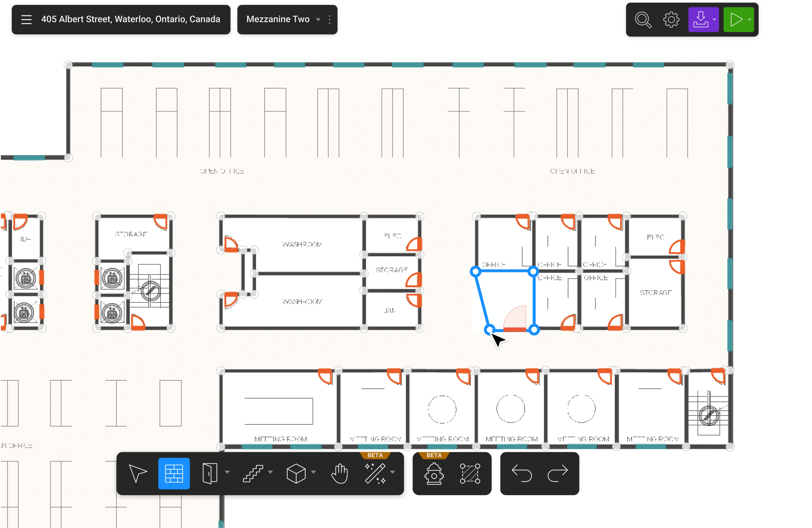Select the hatched region area tool
812x528 pixels.
tap(470, 473)
